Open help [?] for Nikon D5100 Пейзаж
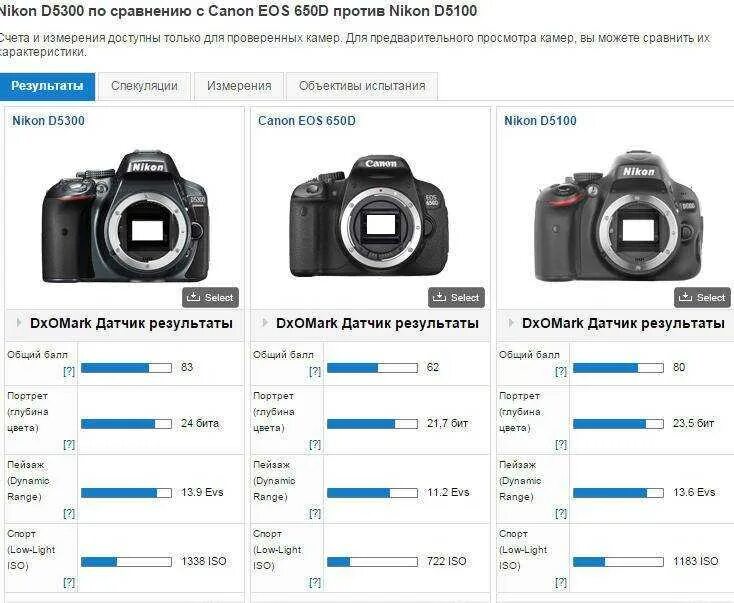This screenshot has height=603, width=734. point(561,513)
